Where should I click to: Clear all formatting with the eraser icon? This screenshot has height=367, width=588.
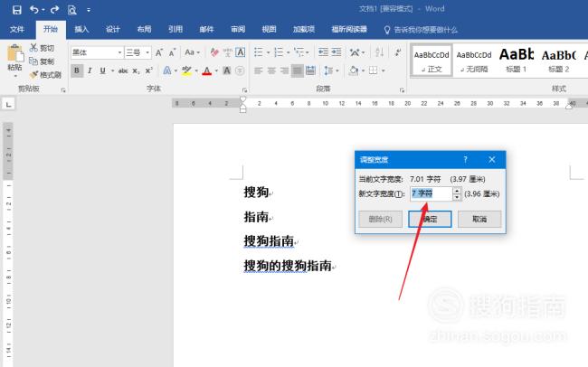point(214,52)
